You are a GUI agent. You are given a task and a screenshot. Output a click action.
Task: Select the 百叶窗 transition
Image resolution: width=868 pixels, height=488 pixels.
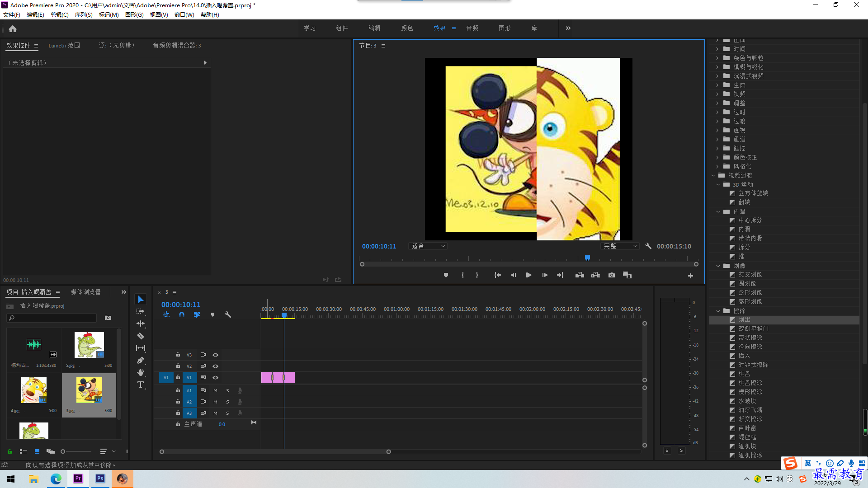(x=747, y=428)
